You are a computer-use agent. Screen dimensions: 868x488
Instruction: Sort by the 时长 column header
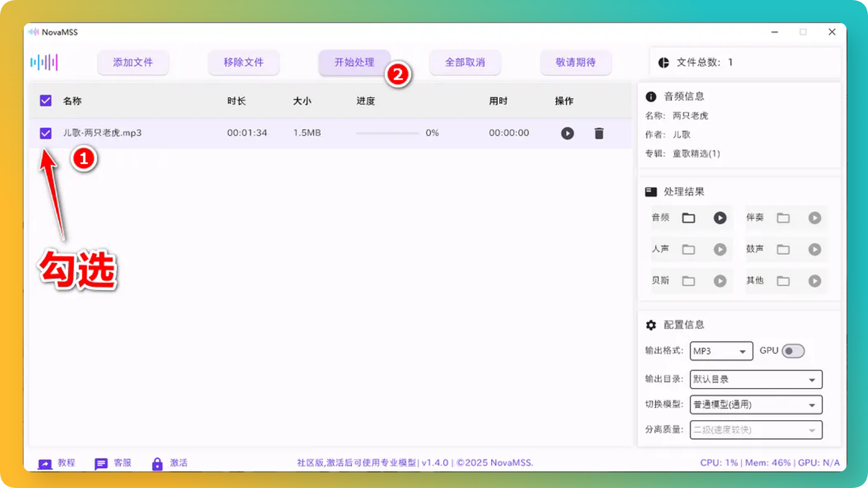point(237,101)
